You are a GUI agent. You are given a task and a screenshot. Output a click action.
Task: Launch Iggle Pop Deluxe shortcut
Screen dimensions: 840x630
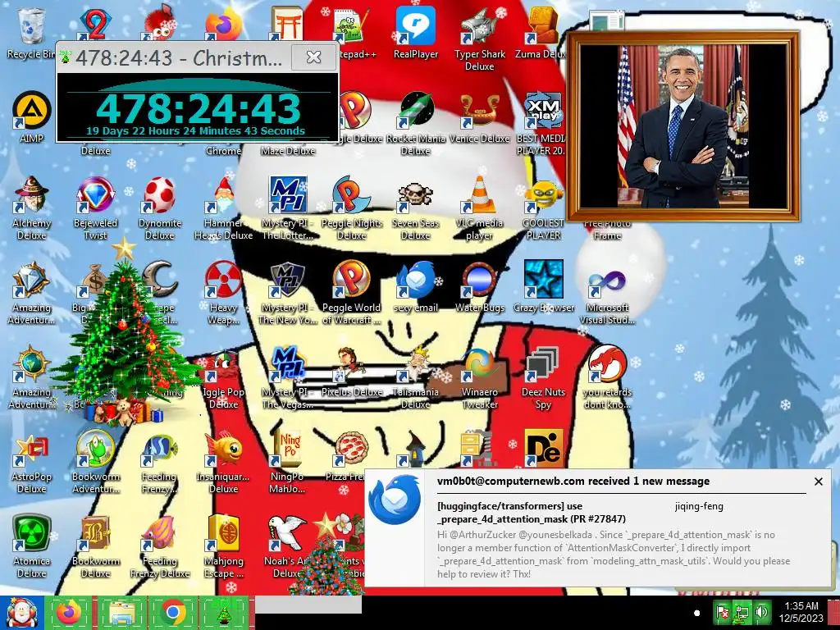point(223,377)
